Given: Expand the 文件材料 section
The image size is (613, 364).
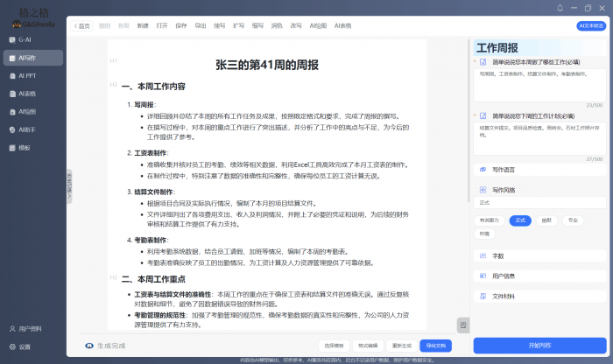Looking at the screenshot, I should pyautogui.click(x=539, y=297).
